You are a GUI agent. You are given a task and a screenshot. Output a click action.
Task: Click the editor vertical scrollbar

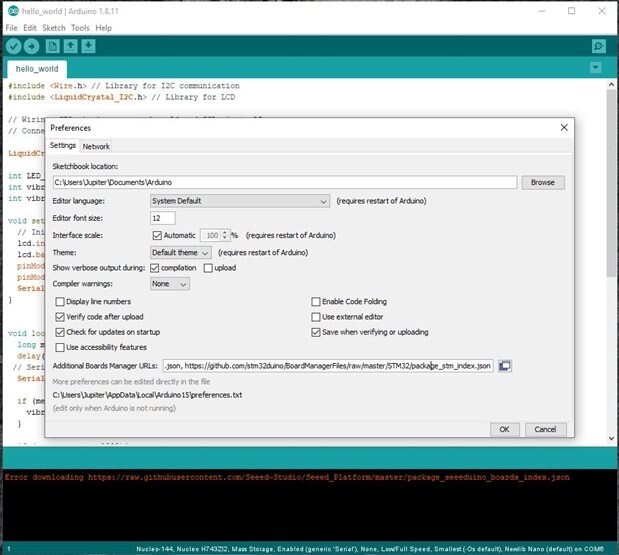(611, 183)
